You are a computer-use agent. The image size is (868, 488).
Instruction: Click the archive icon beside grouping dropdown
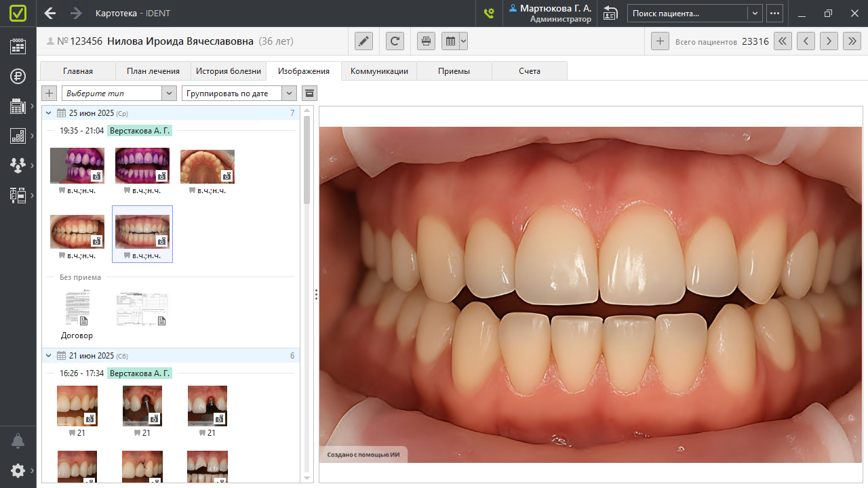[x=309, y=94]
